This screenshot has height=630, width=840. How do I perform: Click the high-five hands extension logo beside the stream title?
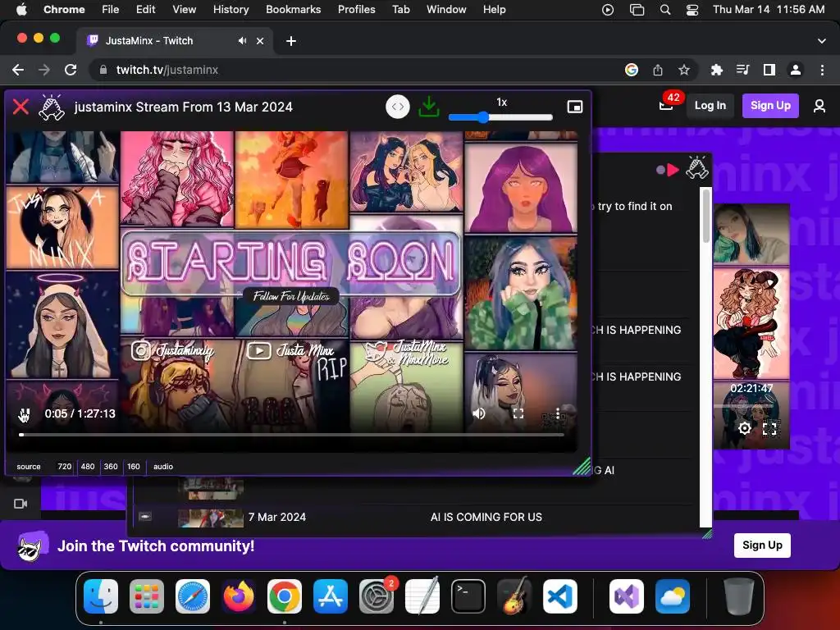52,107
